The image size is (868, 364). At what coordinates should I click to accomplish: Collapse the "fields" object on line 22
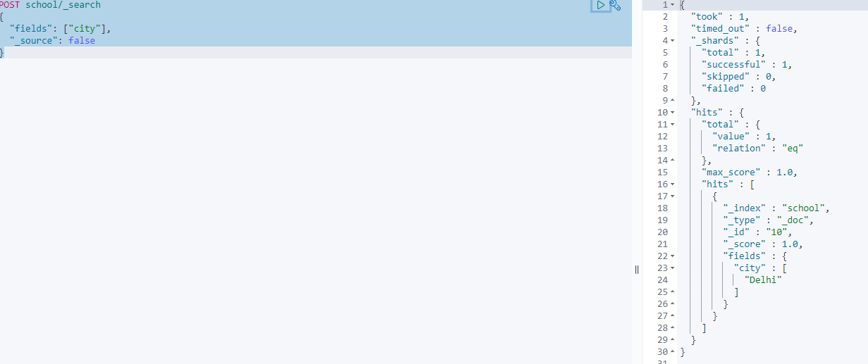coord(673,256)
